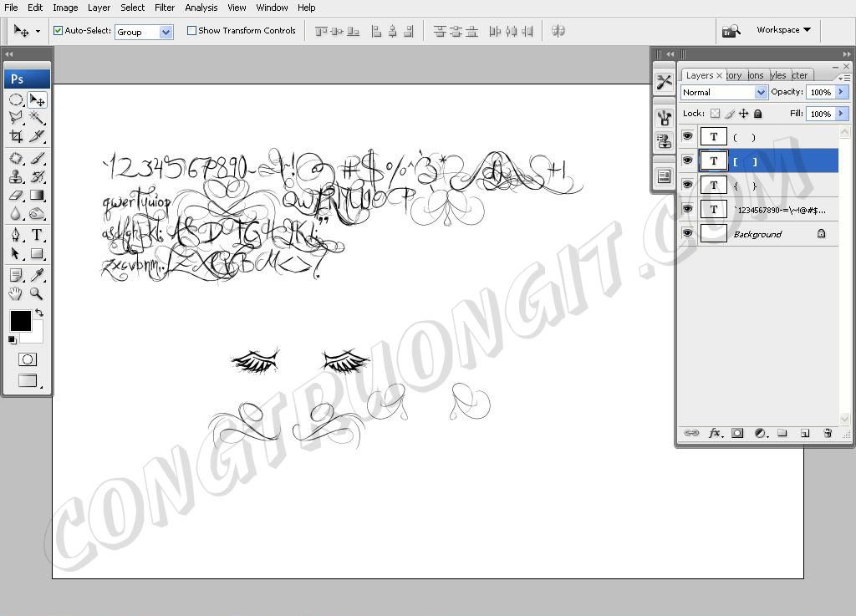
Task: Open the Filter menu
Action: pos(165,8)
